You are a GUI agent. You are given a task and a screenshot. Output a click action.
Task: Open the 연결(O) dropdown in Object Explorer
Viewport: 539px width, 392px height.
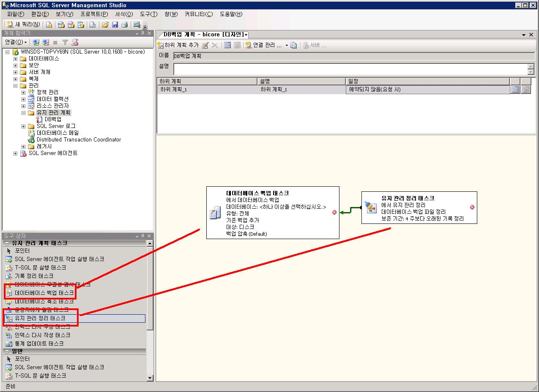[16, 42]
